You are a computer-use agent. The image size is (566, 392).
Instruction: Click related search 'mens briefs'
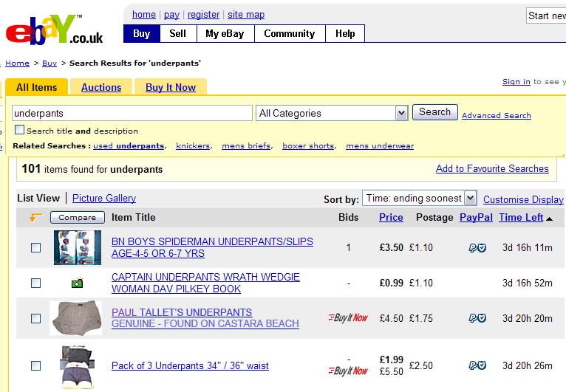click(246, 145)
